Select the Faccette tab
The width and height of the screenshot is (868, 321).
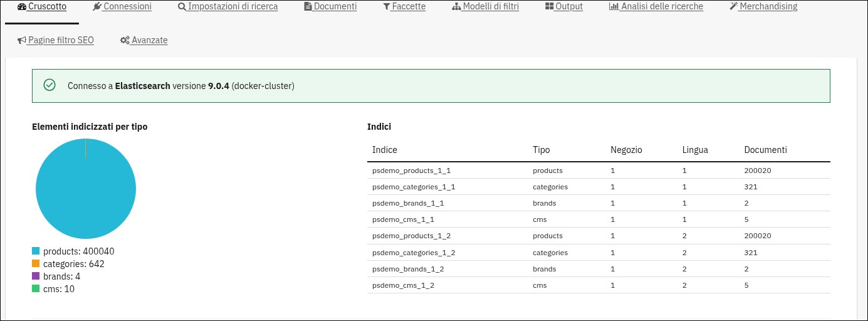(404, 7)
